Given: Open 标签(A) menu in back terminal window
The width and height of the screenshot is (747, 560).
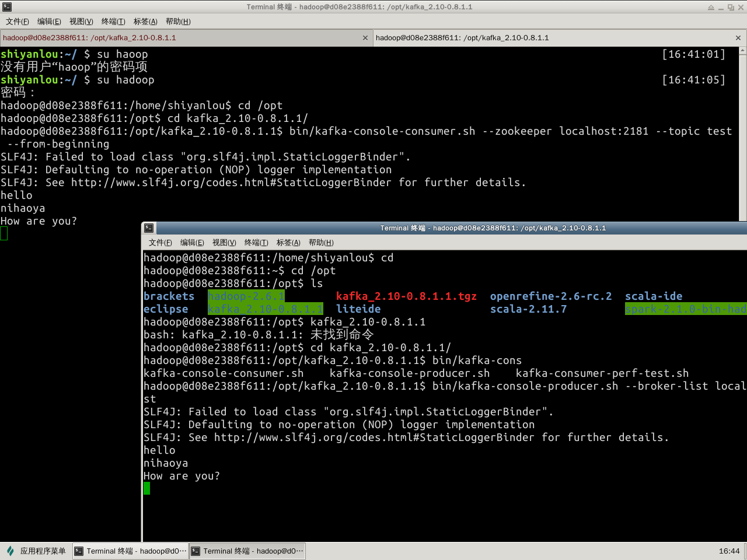Looking at the screenshot, I should point(145,22).
